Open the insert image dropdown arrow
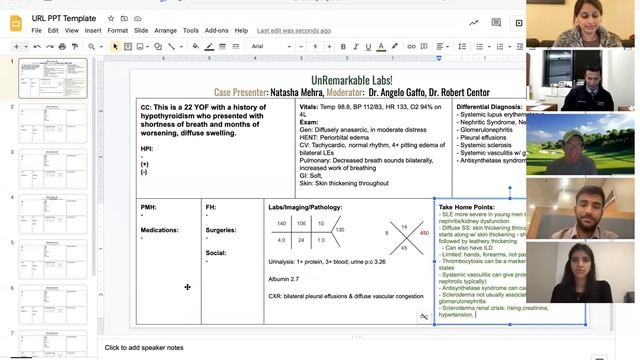This screenshot has height=360, width=640. (x=147, y=47)
